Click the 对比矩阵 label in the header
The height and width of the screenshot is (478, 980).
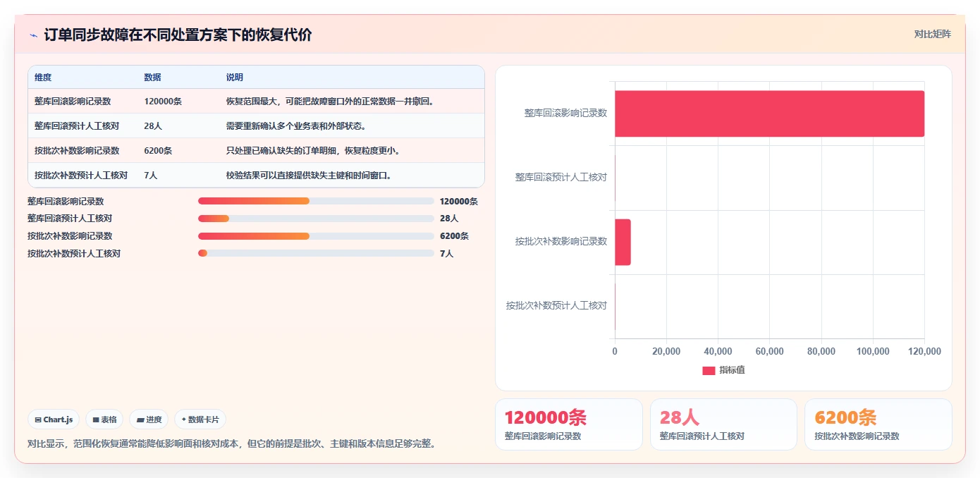pyautogui.click(x=932, y=34)
